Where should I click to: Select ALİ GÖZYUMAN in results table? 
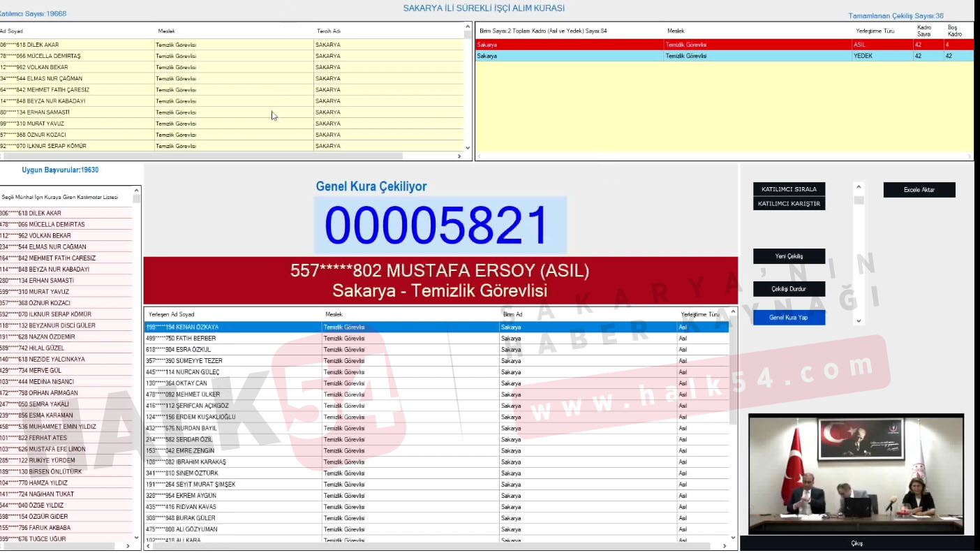pyautogui.click(x=436, y=529)
